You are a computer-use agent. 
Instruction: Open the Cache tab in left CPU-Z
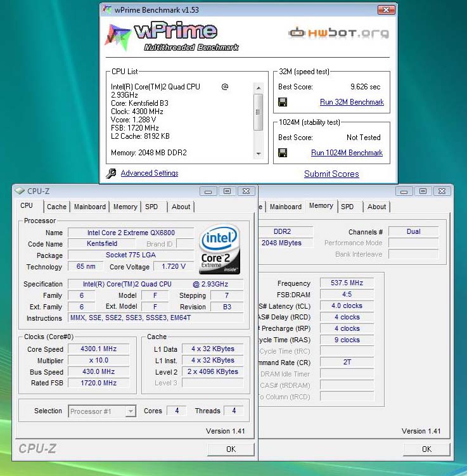click(x=56, y=207)
